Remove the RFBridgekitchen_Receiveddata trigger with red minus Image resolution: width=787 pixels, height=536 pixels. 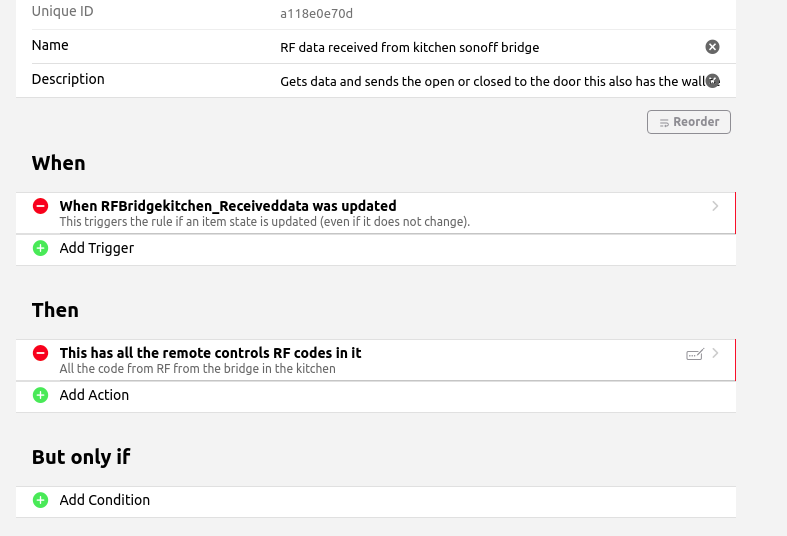(x=40, y=206)
